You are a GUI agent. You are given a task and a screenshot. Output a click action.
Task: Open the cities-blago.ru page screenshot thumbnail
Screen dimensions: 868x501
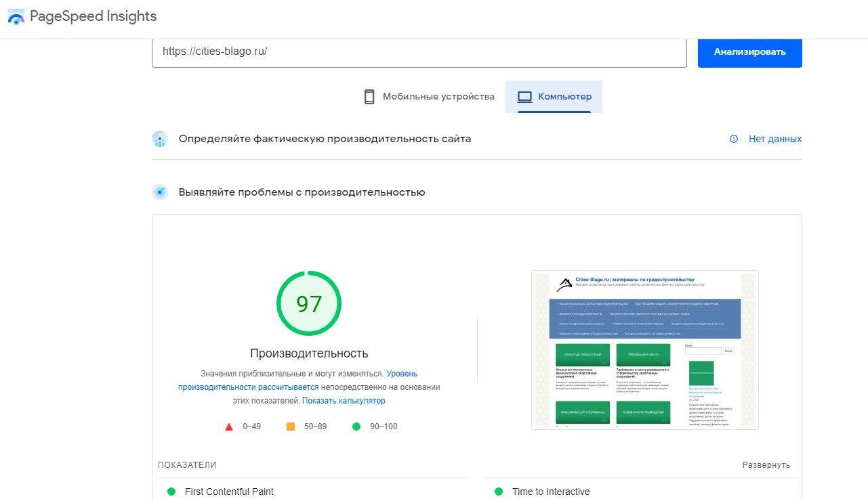pos(645,350)
